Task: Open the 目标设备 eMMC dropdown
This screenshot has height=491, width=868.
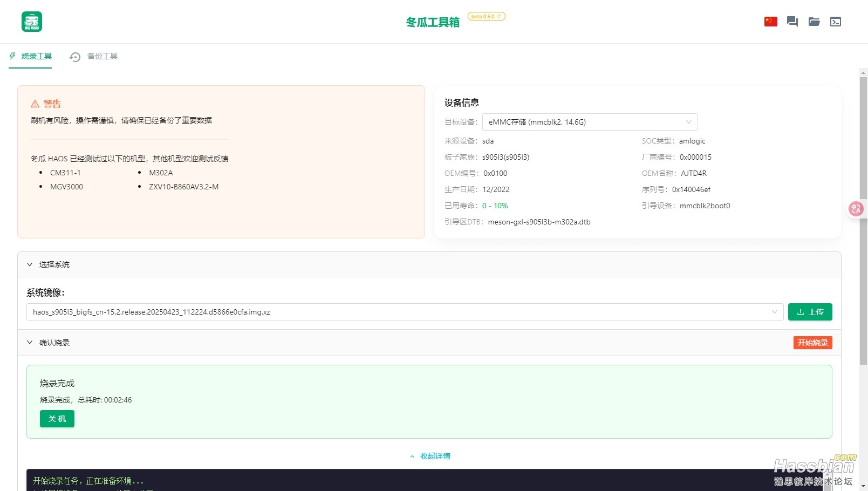Action: 590,122
